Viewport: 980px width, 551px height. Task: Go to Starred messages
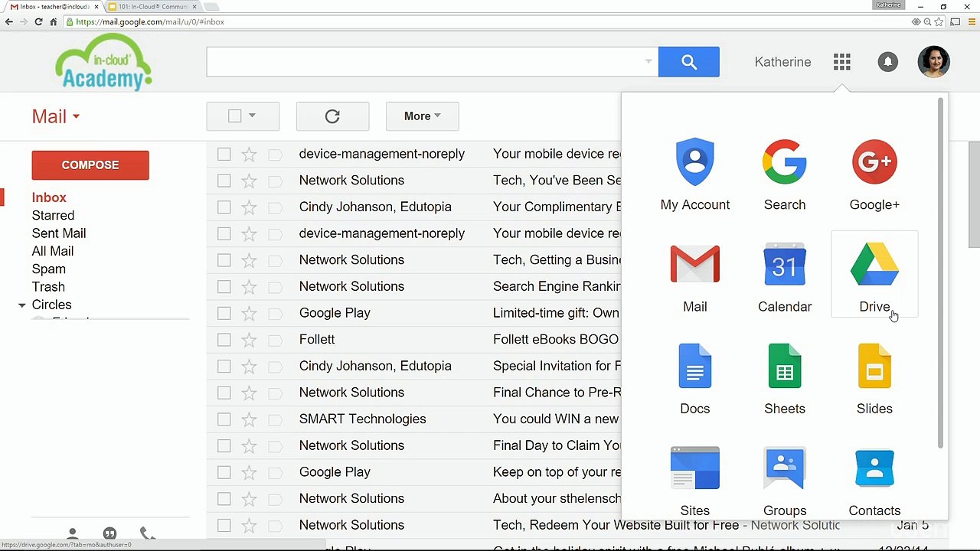point(53,216)
